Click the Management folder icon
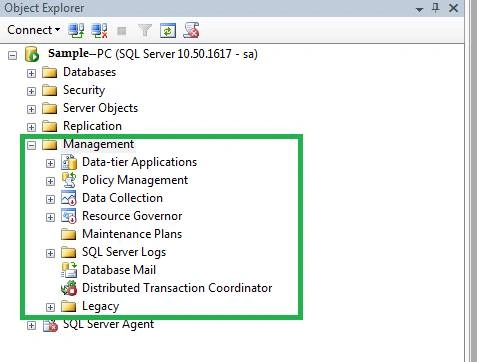The width and height of the screenshot is (477, 362). pyautogui.click(x=50, y=144)
